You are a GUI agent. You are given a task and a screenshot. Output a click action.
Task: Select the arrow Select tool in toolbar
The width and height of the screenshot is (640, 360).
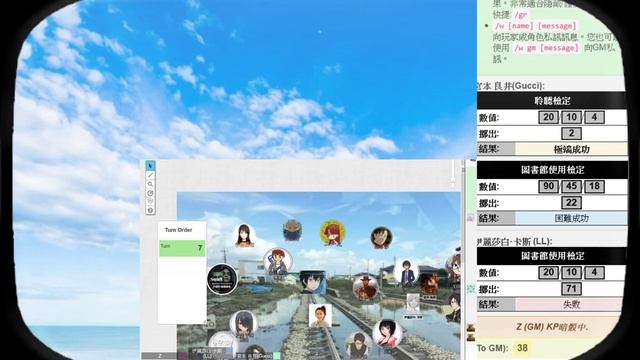(x=150, y=166)
